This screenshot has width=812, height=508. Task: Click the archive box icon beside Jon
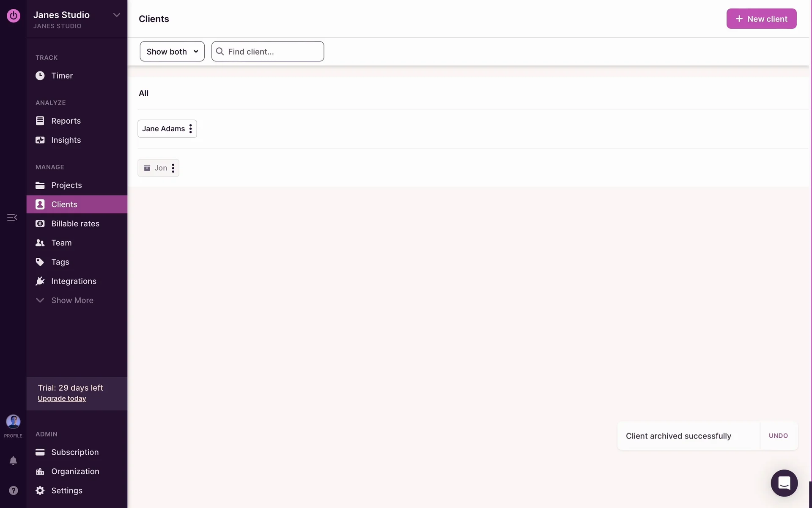click(147, 168)
